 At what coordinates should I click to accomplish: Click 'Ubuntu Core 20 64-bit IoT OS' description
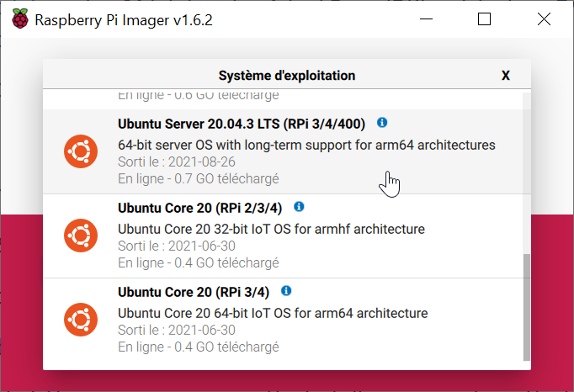coord(273,314)
